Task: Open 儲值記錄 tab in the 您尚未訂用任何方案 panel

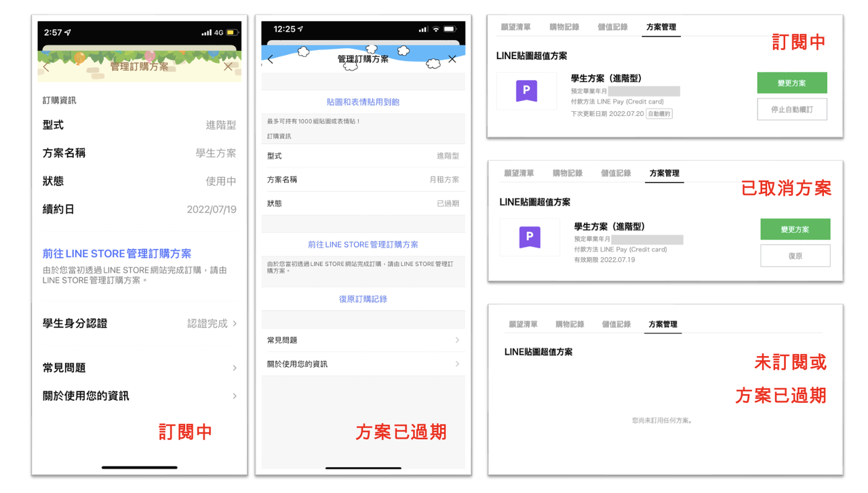Action: tap(616, 324)
